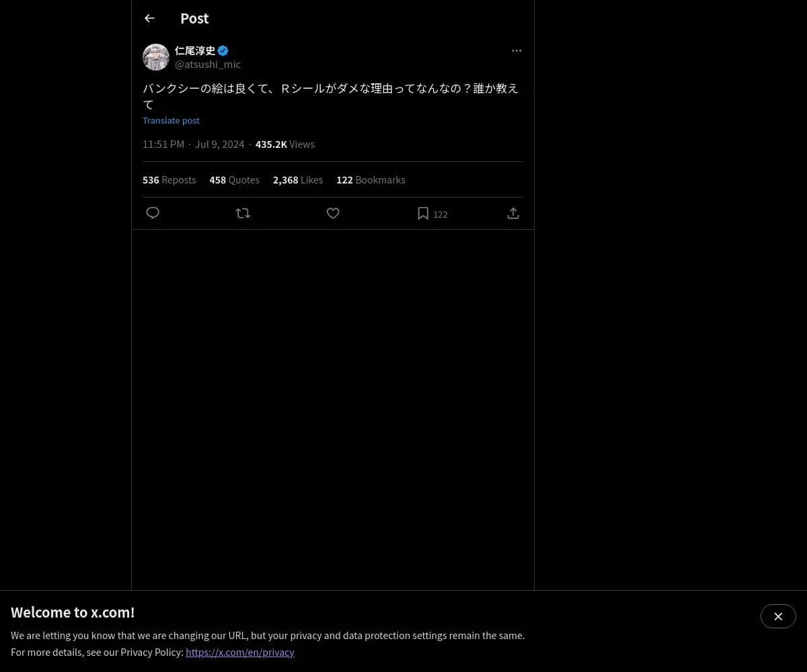Image resolution: width=807 pixels, height=672 pixels.
Task: Go back using the arrow icon
Action: pos(149,19)
